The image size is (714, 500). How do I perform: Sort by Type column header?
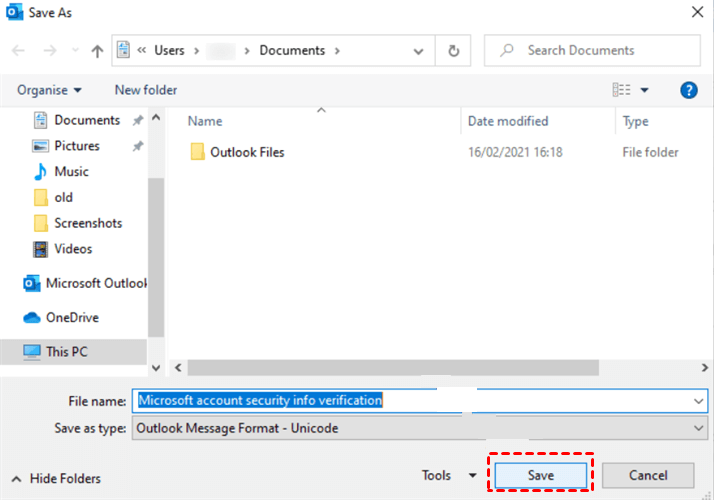point(636,121)
